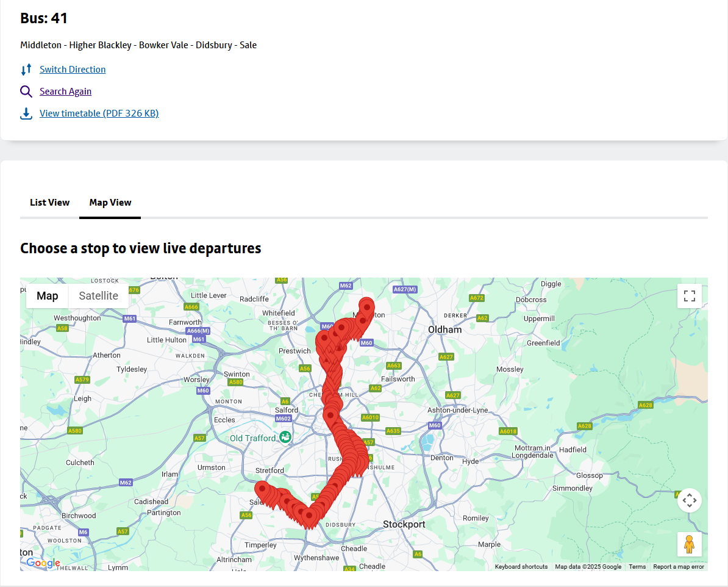Click the Urmston map label

click(211, 467)
